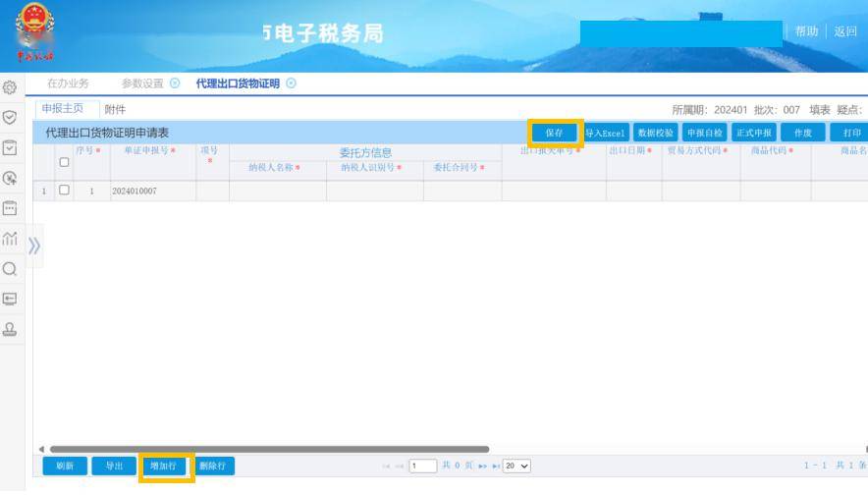Click the gear settings icon in left sidebar
Viewport: 868px width, 495px height.
click(10, 87)
